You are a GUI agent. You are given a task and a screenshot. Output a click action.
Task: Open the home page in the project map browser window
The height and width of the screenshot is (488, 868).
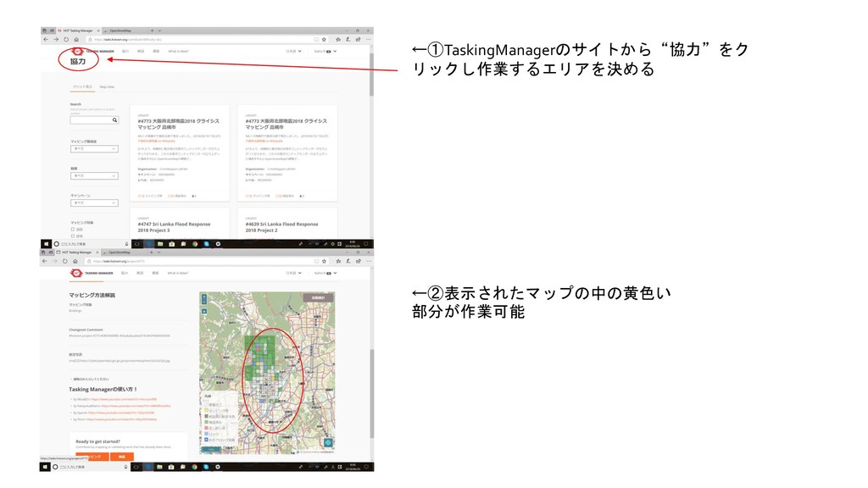pyautogui.click(x=75, y=261)
